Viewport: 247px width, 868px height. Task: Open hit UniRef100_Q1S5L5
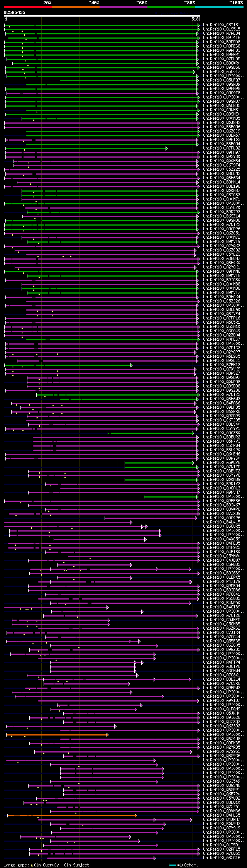222,29
